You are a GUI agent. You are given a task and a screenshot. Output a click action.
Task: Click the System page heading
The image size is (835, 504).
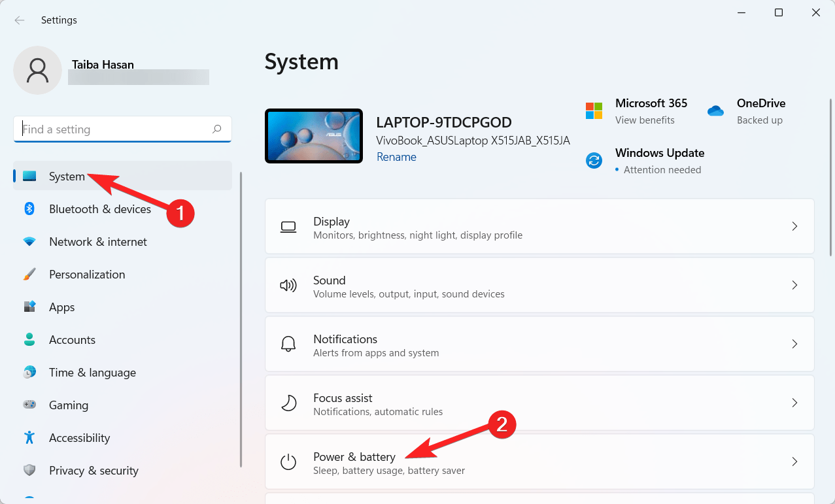[301, 61]
